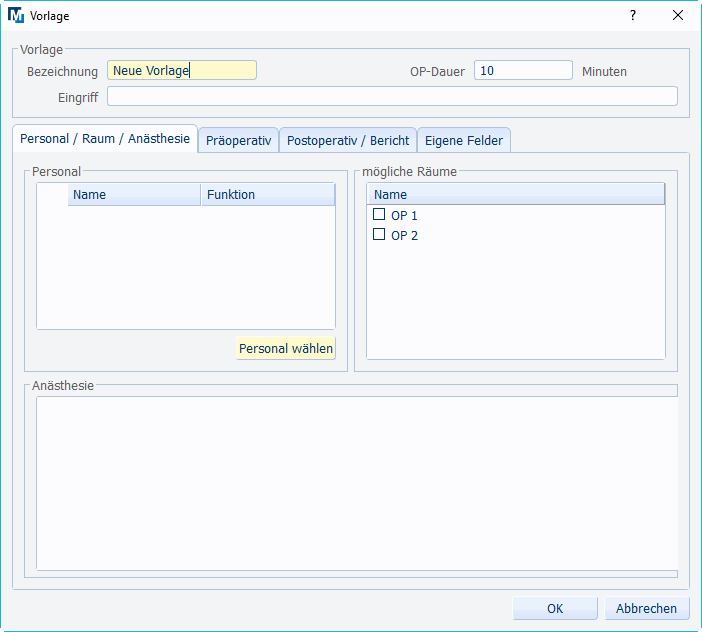Image resolution: width=702 pixels, height=632 pixels.
Task: Open the Postoperativ / Bericht tab
Action: click(347, 141)
